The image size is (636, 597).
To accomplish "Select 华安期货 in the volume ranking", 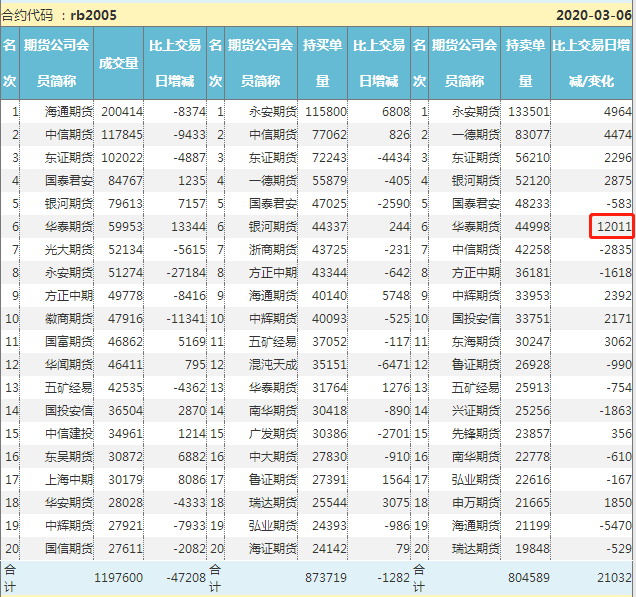I will [x=69, y=503].
